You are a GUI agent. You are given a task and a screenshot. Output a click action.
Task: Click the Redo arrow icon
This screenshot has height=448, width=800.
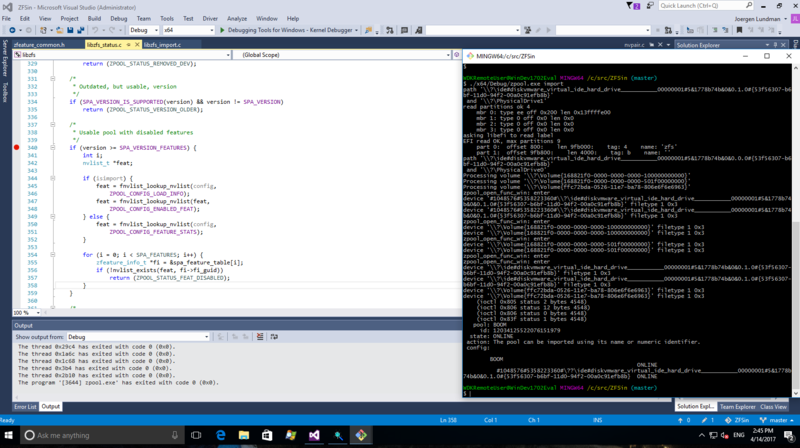(x=112, y=30)
